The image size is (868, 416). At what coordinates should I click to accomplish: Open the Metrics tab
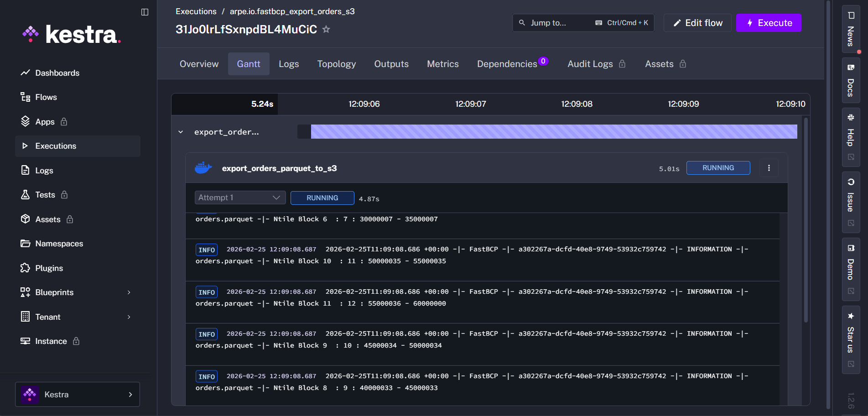pyautogui.click(x=442, y=64)
